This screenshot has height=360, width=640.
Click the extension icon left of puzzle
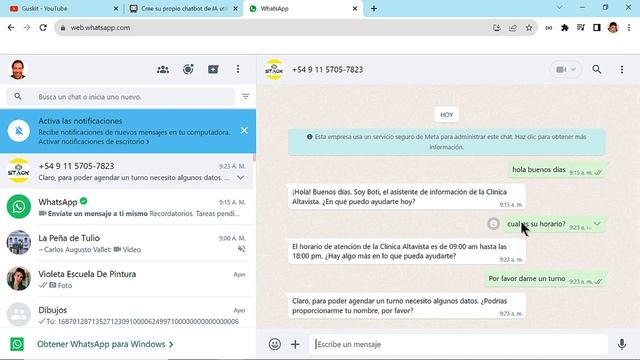(x=549, y=27)
